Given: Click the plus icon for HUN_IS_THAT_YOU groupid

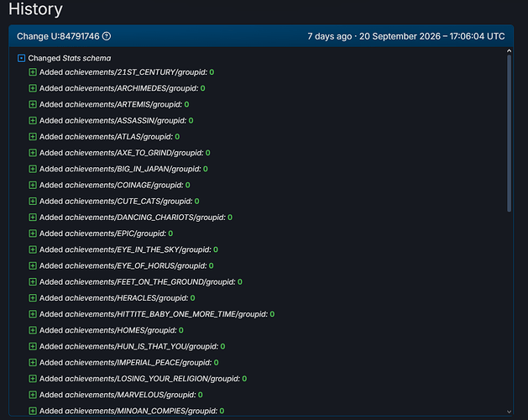Looking at the screenshot, I should tap(33, 347).
